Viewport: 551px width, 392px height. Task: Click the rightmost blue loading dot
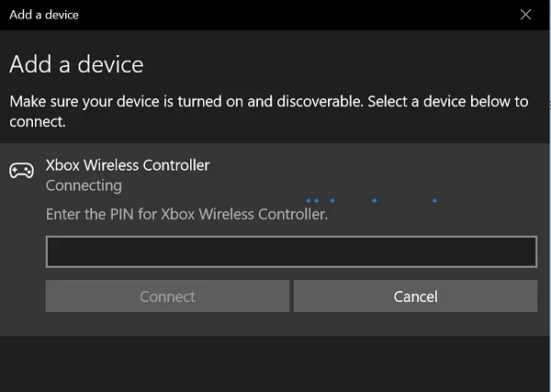point(434,200)
